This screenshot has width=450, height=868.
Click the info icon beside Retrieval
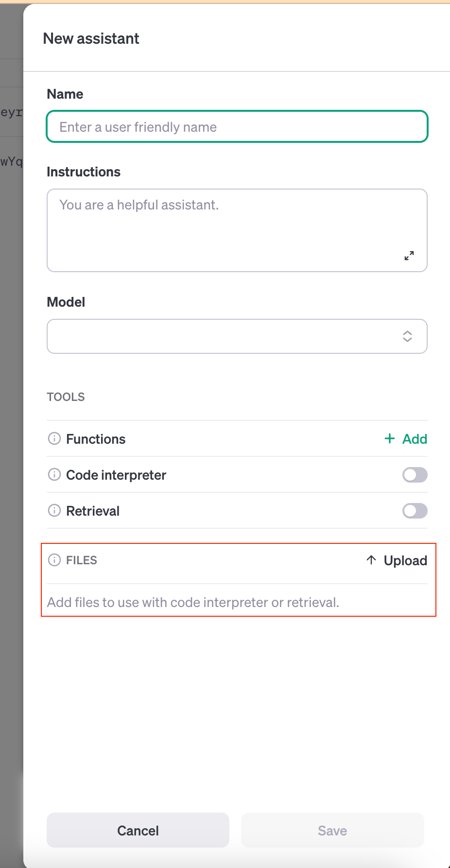tap(54, 510)
